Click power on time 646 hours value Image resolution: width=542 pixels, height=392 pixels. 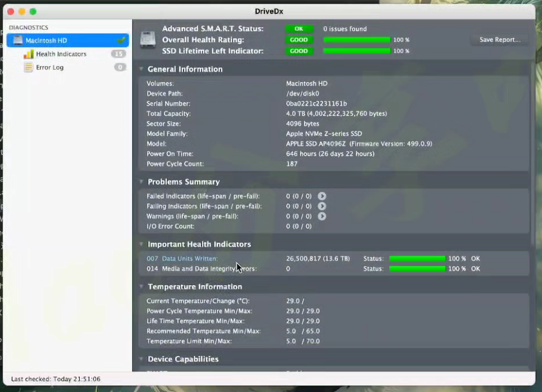point(330,153)
